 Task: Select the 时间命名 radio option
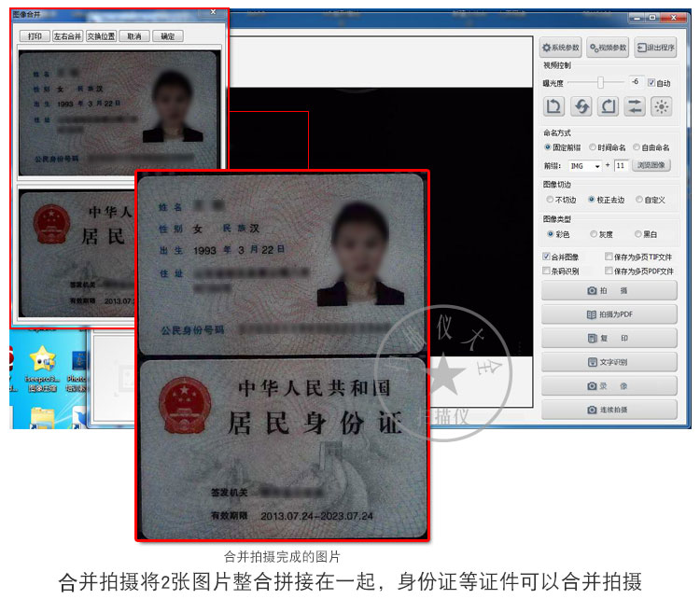(x=593, y=146)
